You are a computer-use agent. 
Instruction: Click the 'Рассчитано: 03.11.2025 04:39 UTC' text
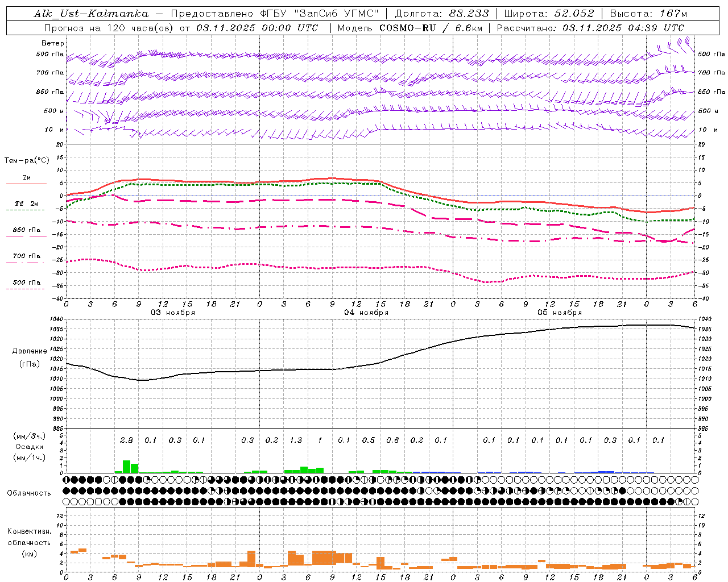pos(590,28)
